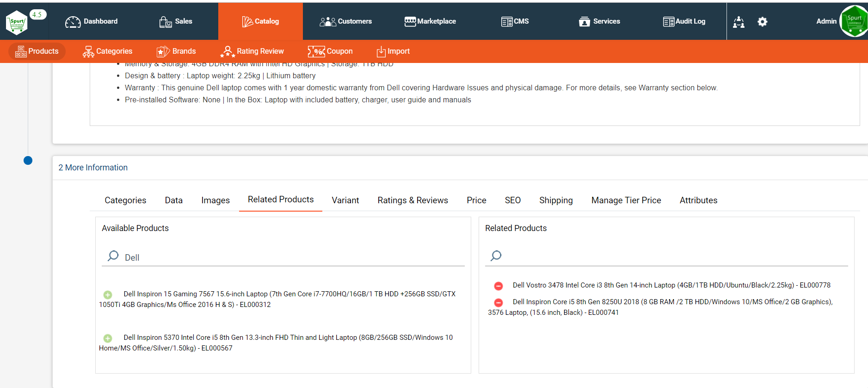The image size is (868, 388).
Task: Click the Audit Log icon
Action: pyautogui.click(x=669, y=22)
